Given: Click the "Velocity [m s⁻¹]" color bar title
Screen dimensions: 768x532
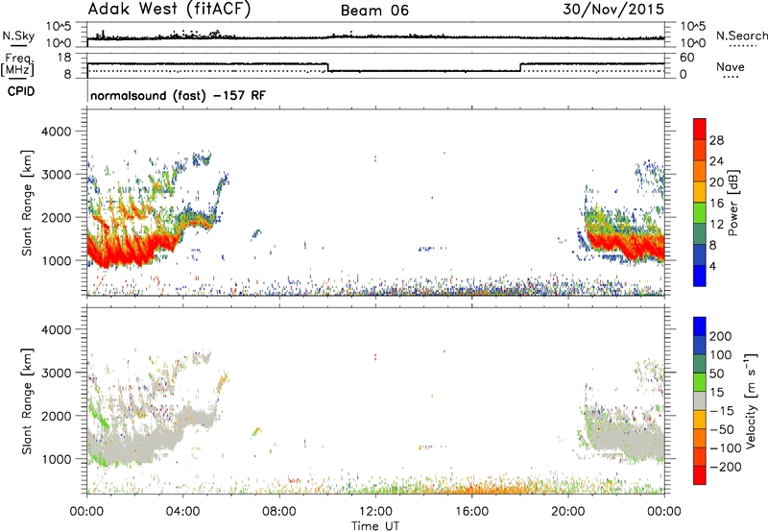Looking at the screenshot, I should pyautogui.click(x=751, y=400).
